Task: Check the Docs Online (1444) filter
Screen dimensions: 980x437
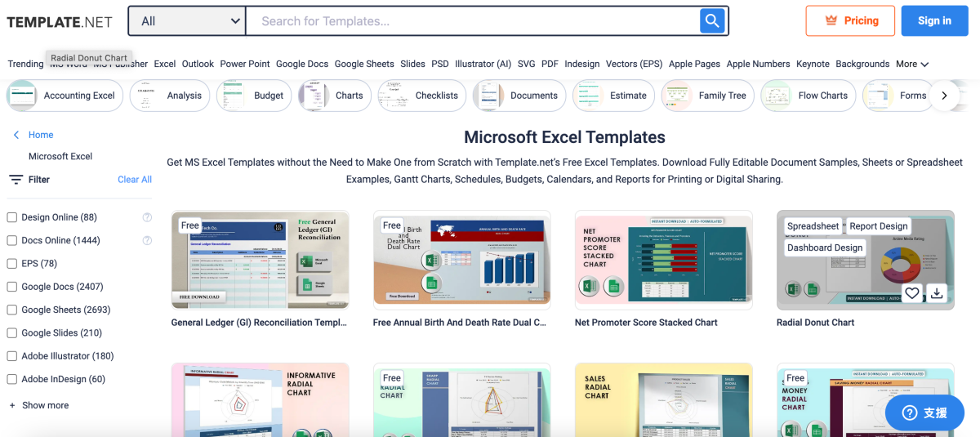Action: [x=12, y=240]
